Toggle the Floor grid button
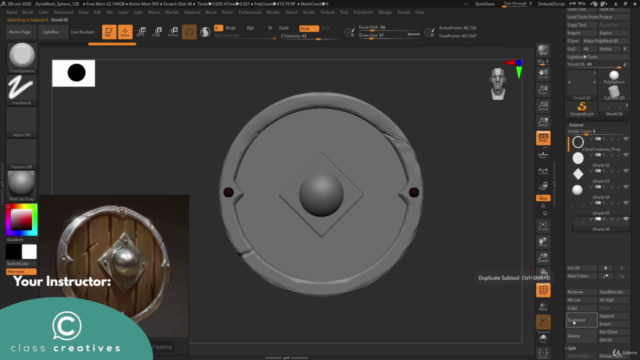The height and width of the screenshot is (360, 640). 543,155
